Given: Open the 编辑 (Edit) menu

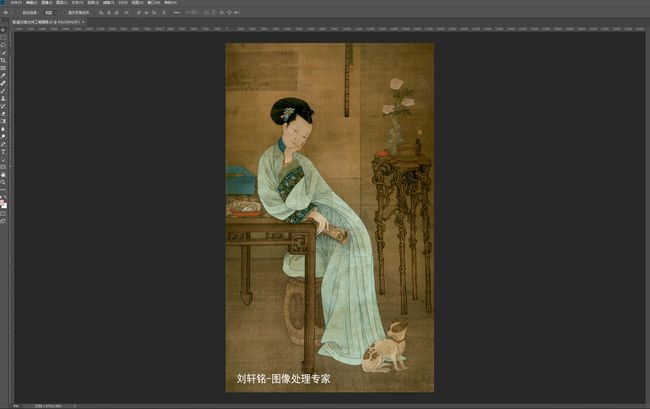Looking at the screenshot, I should click(x=32, y=2).
